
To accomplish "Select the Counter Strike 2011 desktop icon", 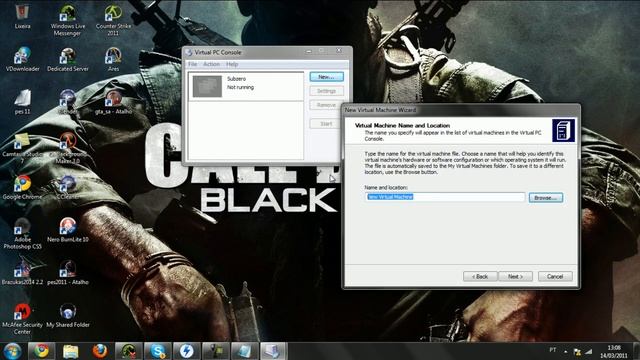I will tap(113, 20).
